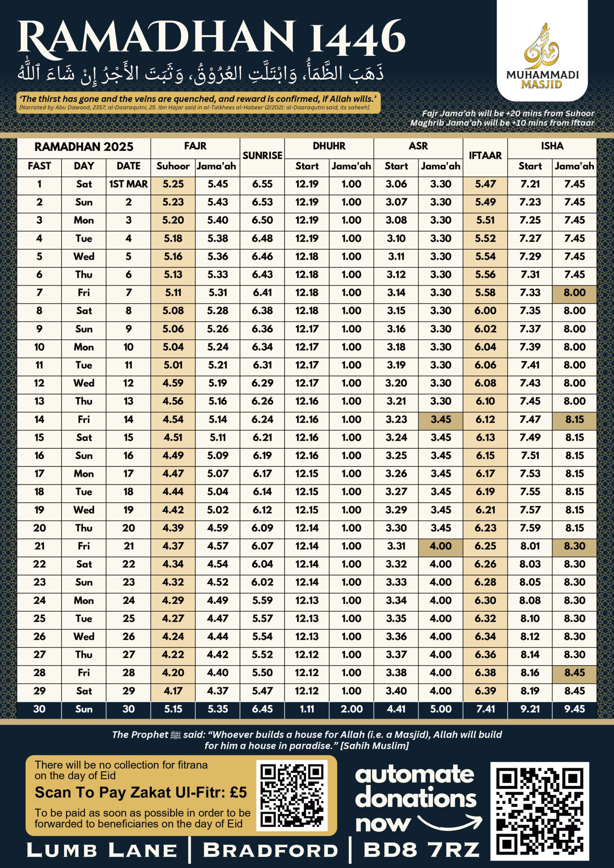The width and height of the screenshot is (614, 868).
Task: Click the automate donations QR code
Action: pyautogui.click(x=540, y=811)
